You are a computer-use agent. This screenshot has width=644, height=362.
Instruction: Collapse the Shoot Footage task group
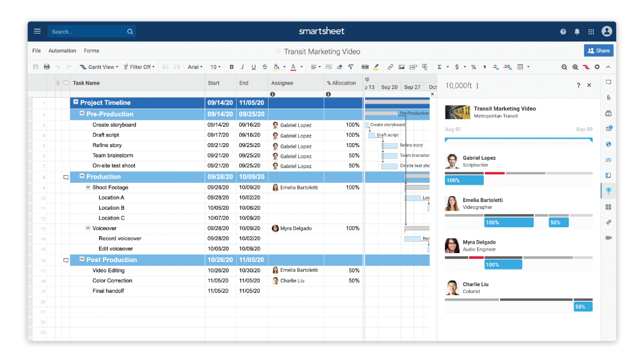(88, 187)
